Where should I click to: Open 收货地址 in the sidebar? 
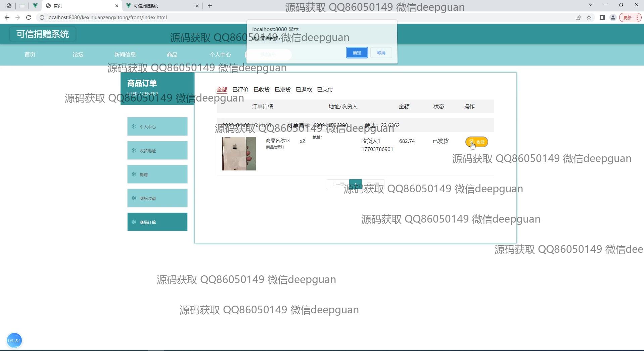157,150
